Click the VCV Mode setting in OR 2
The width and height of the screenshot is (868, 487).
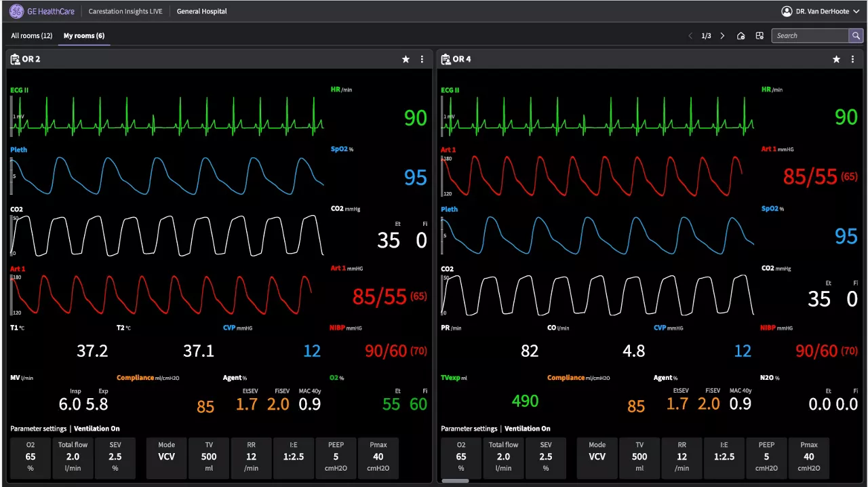click(x=167, y=458)
